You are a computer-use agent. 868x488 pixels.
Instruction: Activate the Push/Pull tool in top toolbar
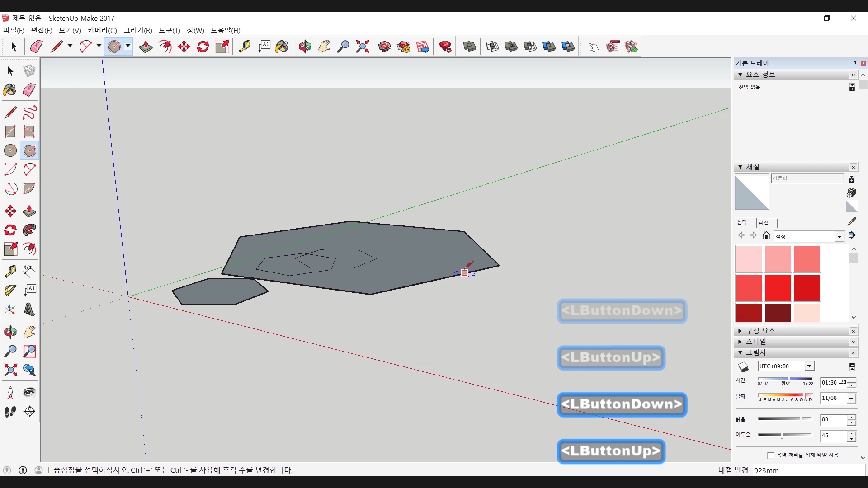coord(146,47)
